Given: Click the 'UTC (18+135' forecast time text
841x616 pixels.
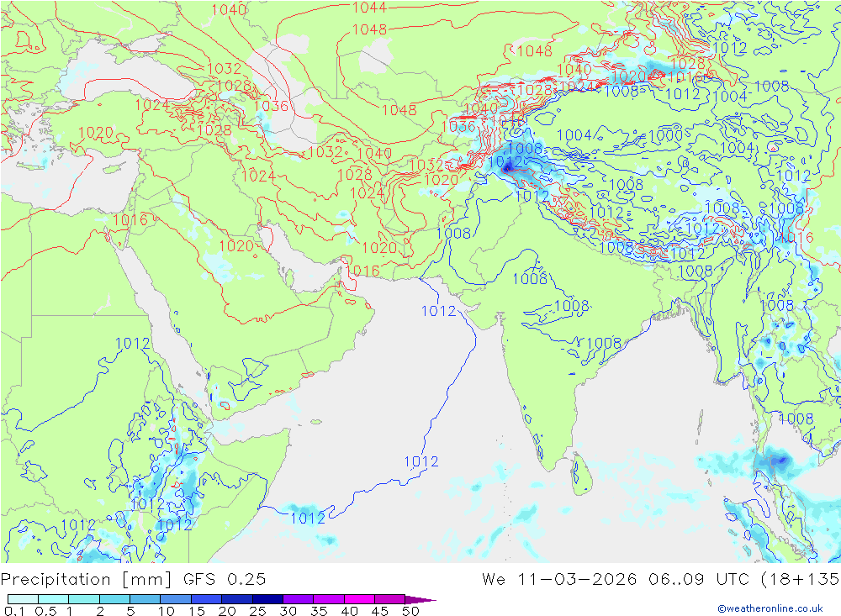Looking at the screenshot, I should [x=778, y=580].
